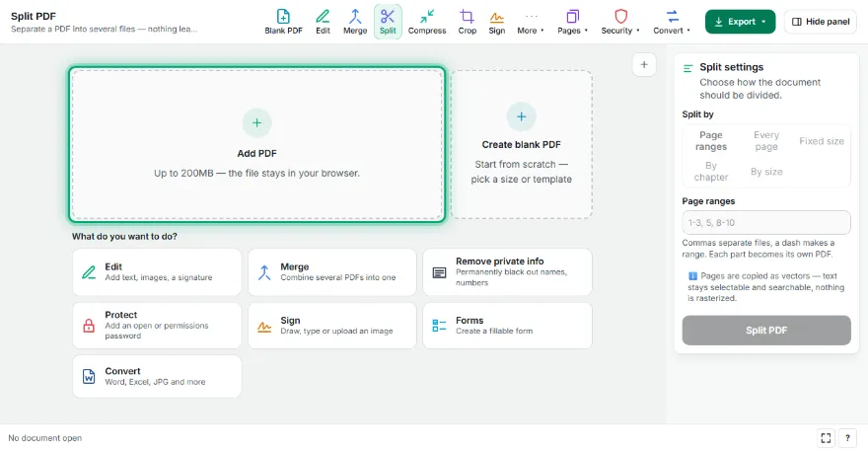The height and width of the screenshot is (451, 868).
Task: Open the Convert action card
Action: pos(157,376)
